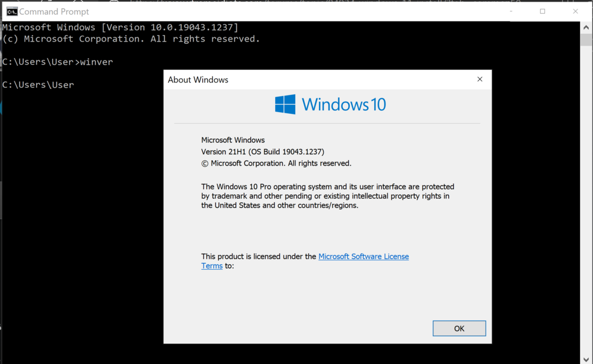Open the Microsoft Software License link

pyautogui.click(x=364, y=257)
